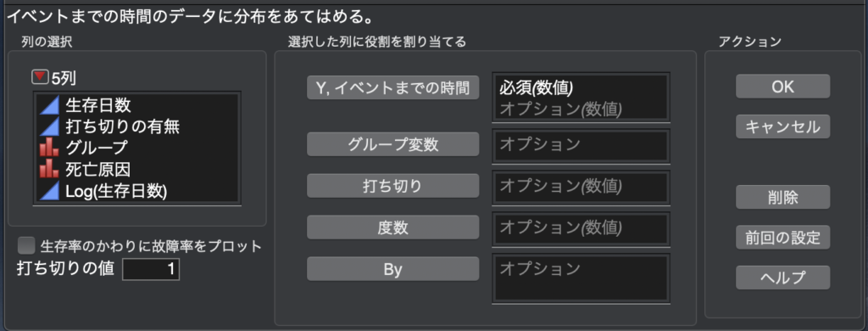
Task: Click the 打ち切り role button
Action: [392, 186]
